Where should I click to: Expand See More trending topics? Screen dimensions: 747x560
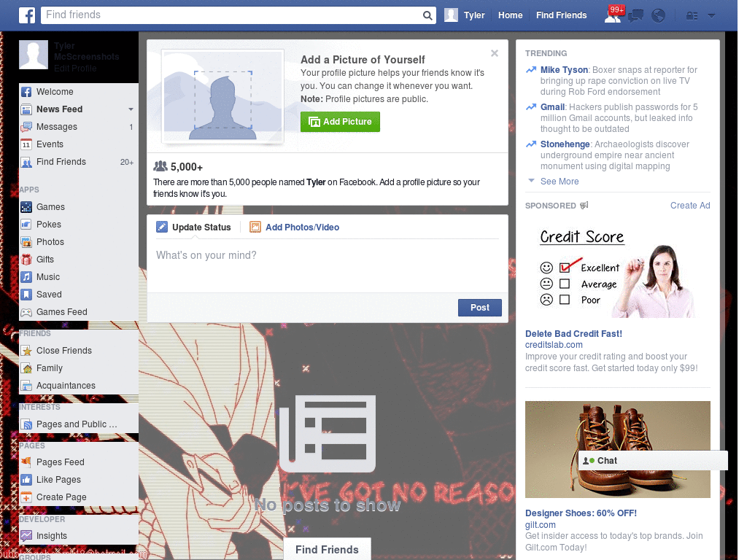tap(560, 182)
